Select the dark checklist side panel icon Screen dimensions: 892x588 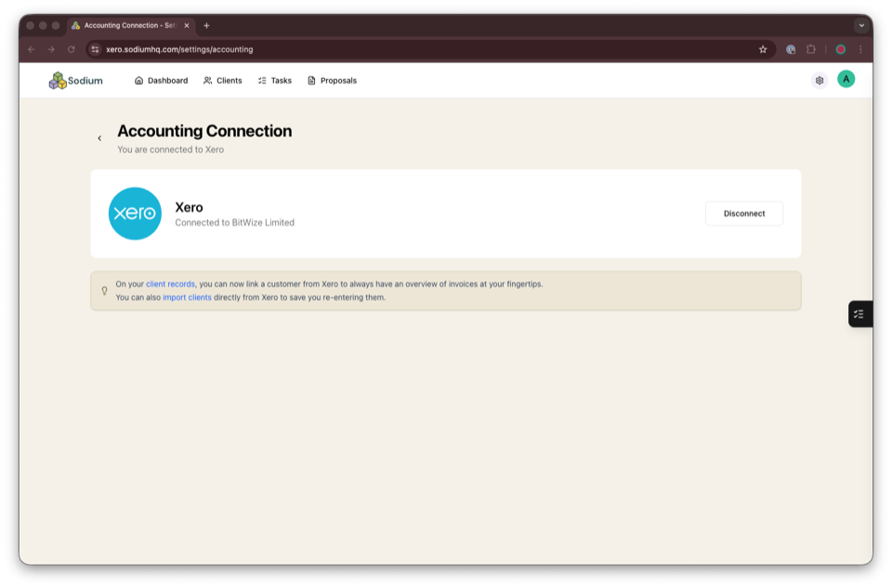pyautogui.click(x=859, y=313)
